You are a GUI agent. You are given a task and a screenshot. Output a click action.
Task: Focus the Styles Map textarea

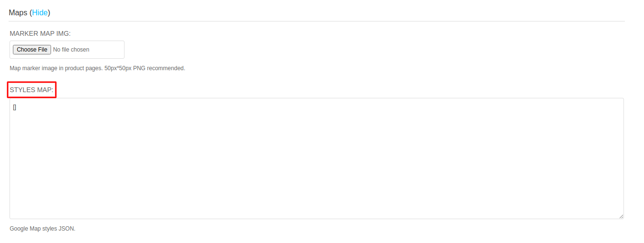click(317, 158)
